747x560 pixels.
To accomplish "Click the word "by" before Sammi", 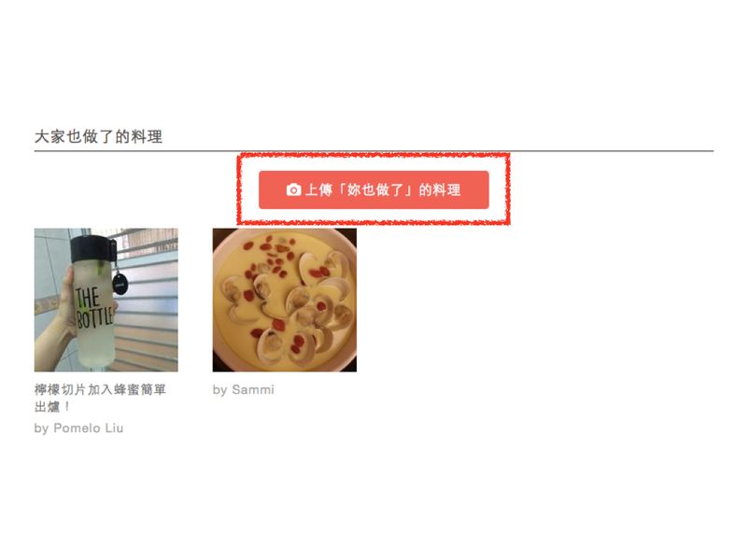I will tap(219, 390).
